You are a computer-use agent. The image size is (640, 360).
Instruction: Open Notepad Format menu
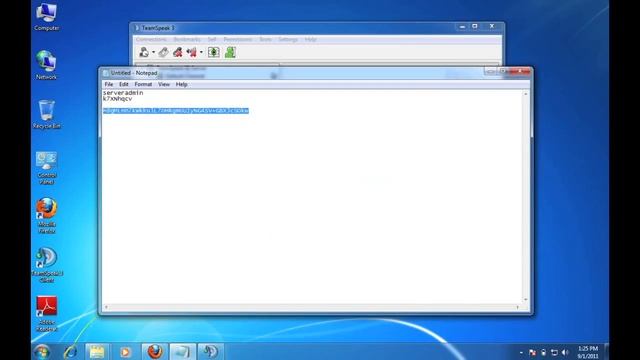(x=143, y=84)
